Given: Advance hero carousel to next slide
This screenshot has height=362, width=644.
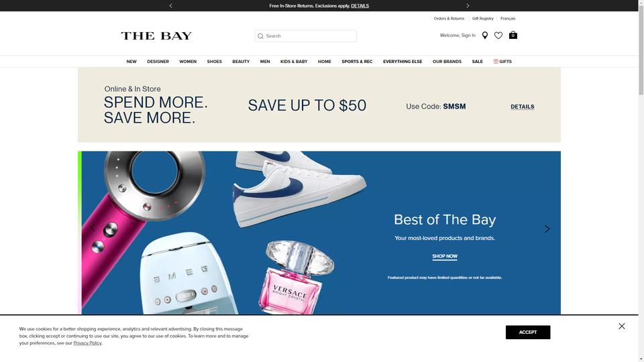Looking at the screenshot, I should pos(547,229).
